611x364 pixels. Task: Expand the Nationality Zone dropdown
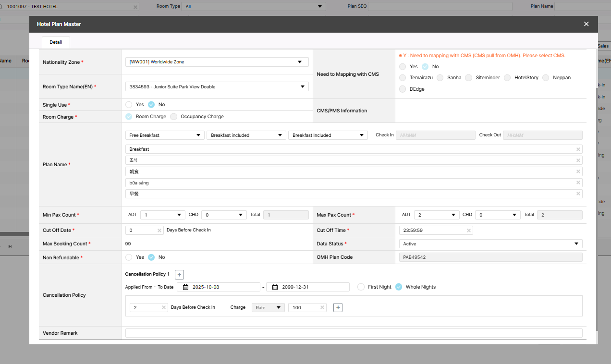pos(300,62)
